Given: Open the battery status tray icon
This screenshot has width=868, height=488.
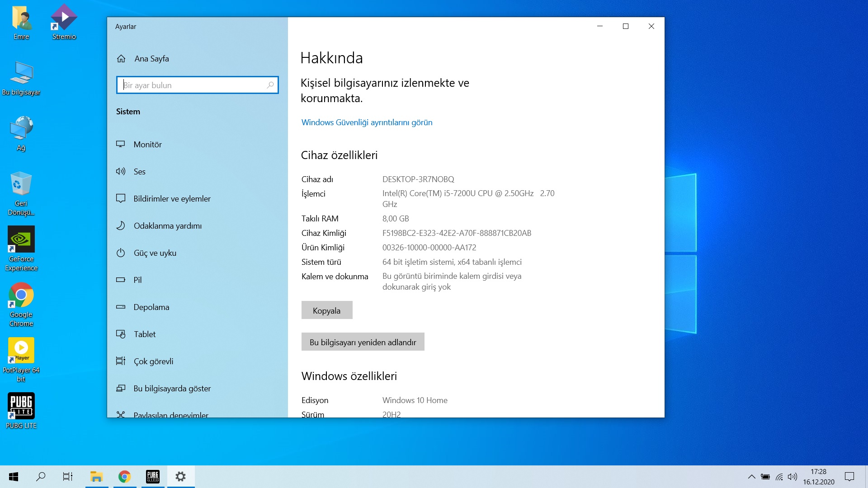Looking at the screenshot, I should 765,477.
